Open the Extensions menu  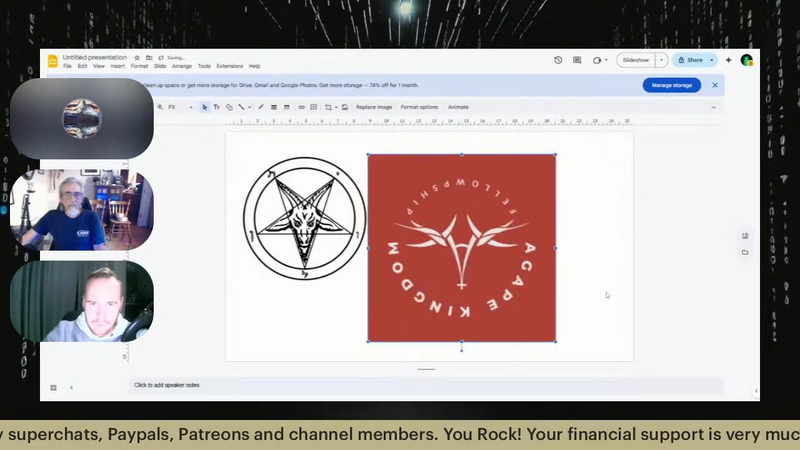pyautogui.click(x=230, y=66)
